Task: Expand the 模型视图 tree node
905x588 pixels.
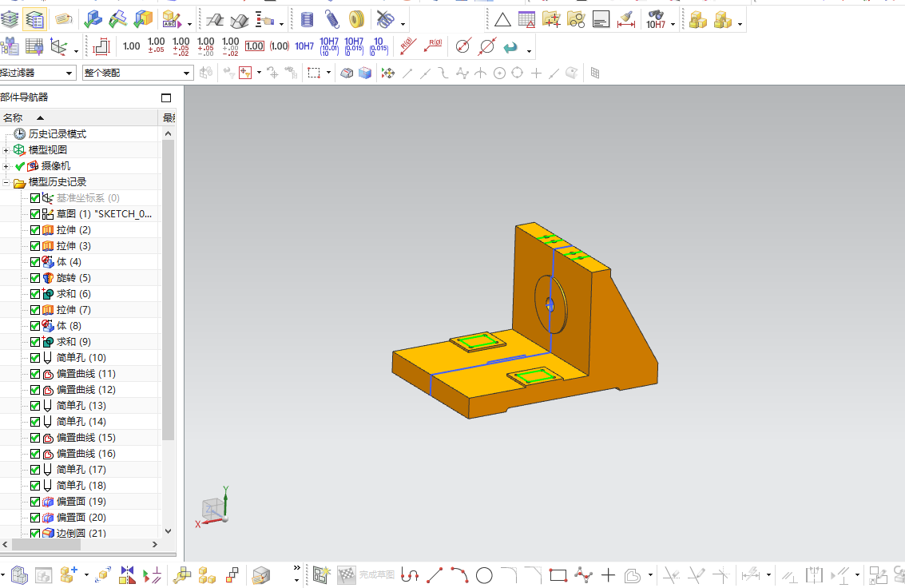Action: [6, 150]
